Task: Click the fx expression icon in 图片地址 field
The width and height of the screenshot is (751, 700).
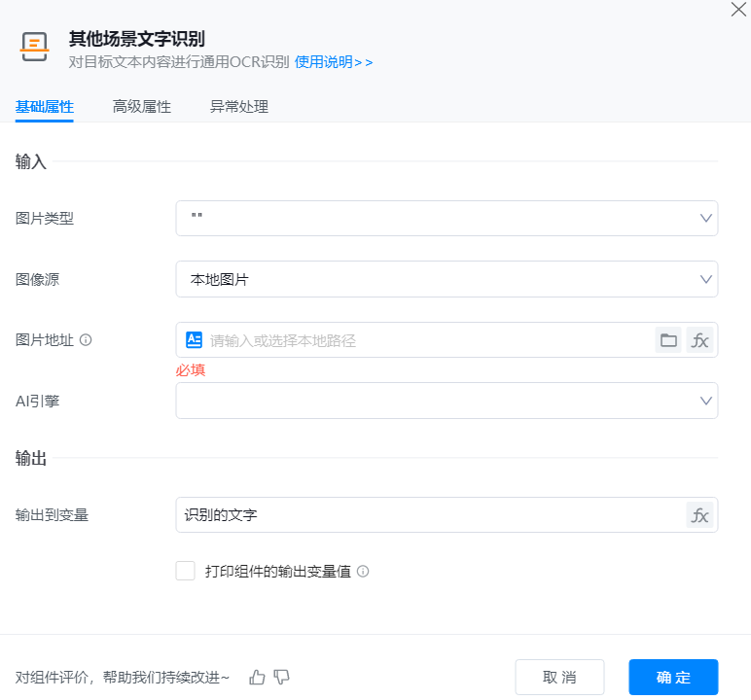Action: (x=699, y=340)
